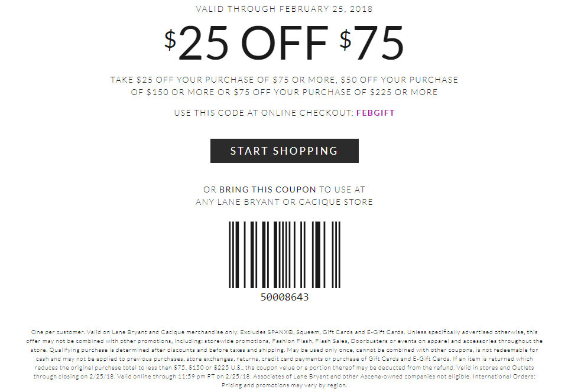The width and height of the screenshot is (568, 392).
Task: Click Valid online through 11:59 pm PT text
Action: pos(184,377)
